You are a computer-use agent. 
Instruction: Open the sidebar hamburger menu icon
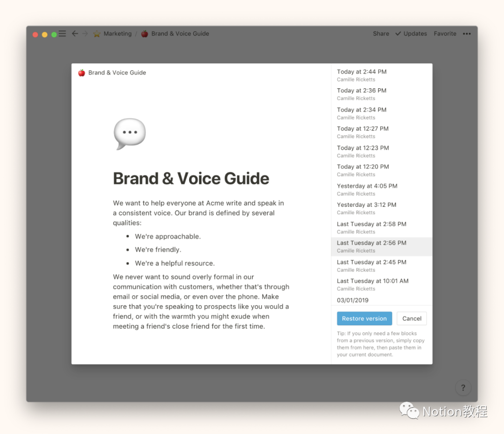pos(62,34)
